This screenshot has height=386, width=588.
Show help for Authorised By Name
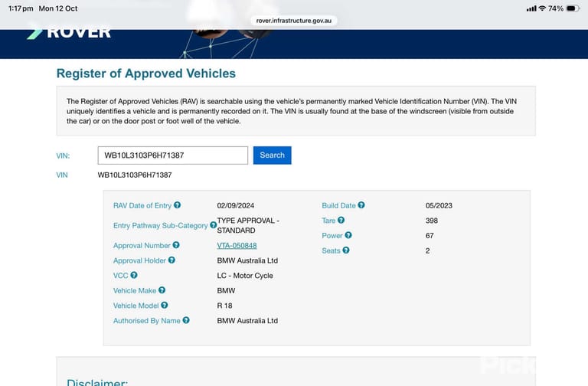pos(186,320)
